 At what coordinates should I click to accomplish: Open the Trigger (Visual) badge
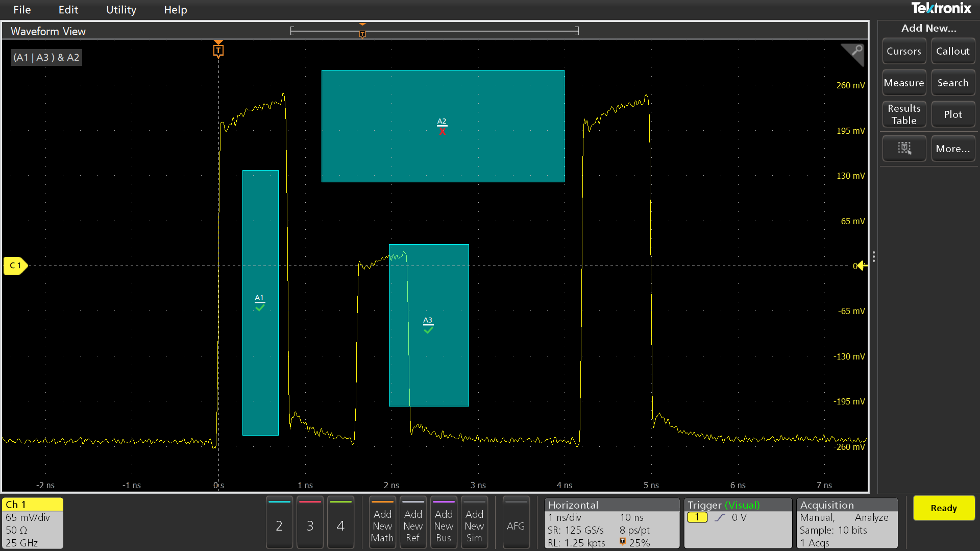738,523
